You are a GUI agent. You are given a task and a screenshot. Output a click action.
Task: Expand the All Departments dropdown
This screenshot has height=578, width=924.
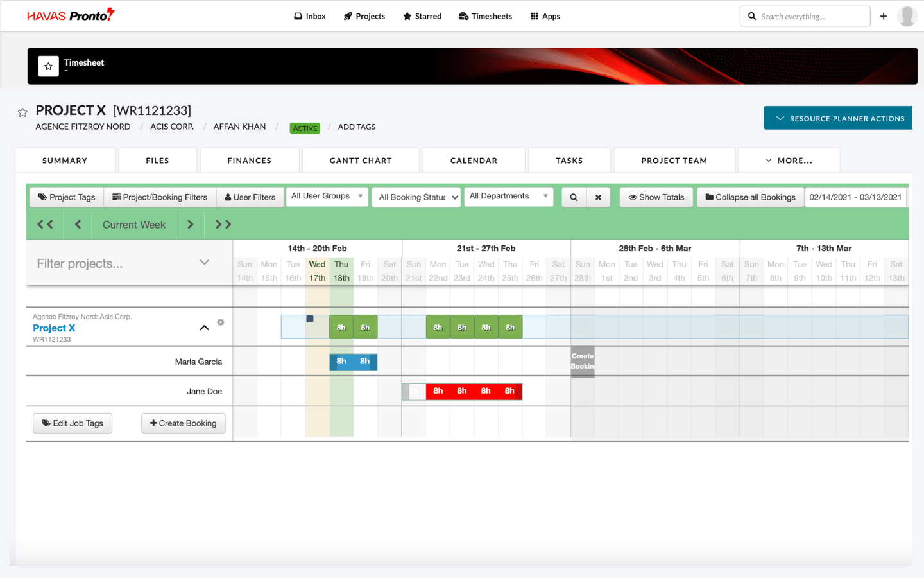pos(509,197)
